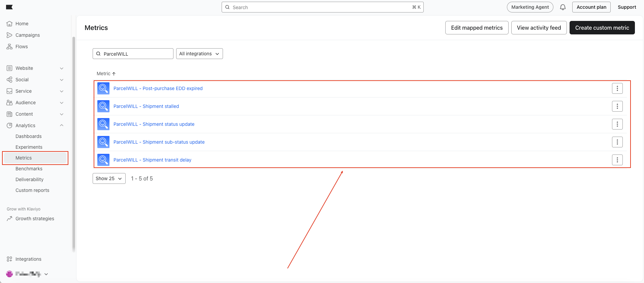
Task: Expand the Social menu chevron
Action: click(x=62, y=80)
